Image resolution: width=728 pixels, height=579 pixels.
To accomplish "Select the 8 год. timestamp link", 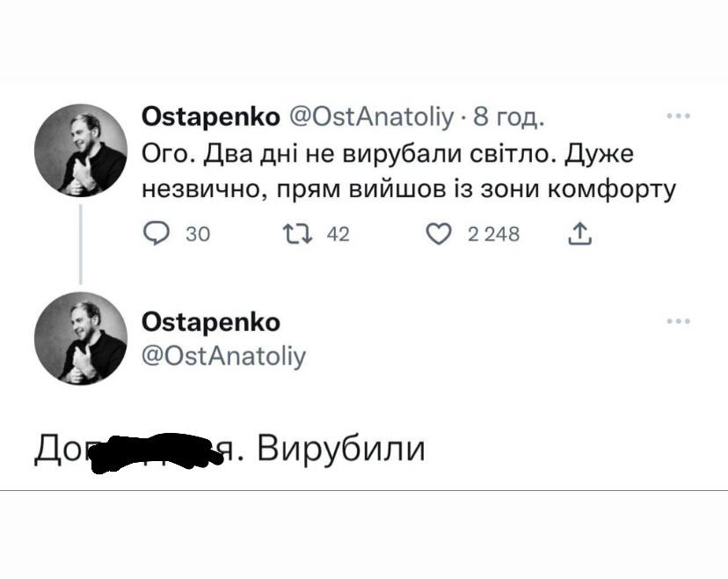I will click(507, 114).
